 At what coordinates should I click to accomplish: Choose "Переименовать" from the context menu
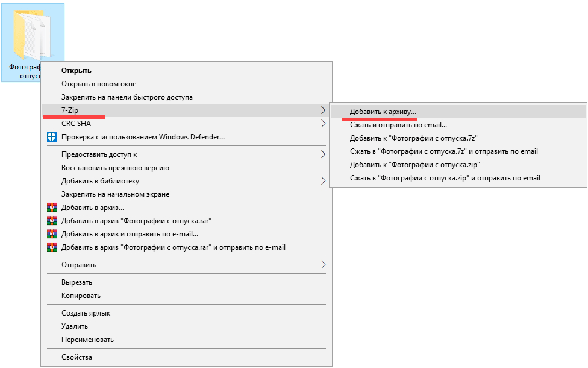pos(87,340)
